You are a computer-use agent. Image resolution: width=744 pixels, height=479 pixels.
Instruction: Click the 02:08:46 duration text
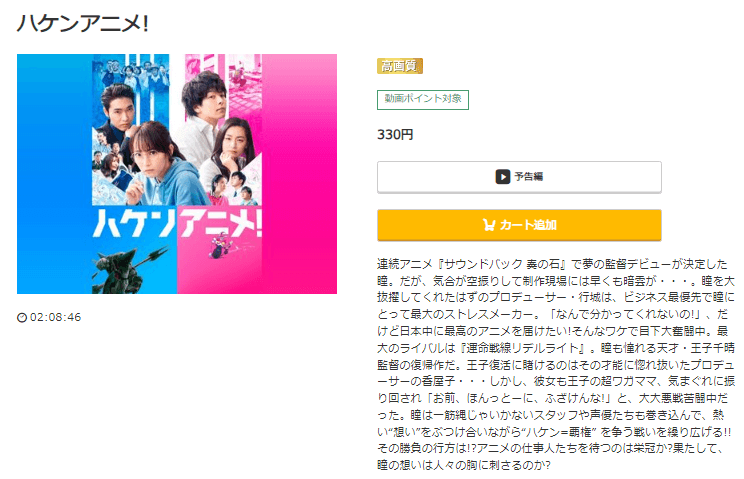point(56,317)
